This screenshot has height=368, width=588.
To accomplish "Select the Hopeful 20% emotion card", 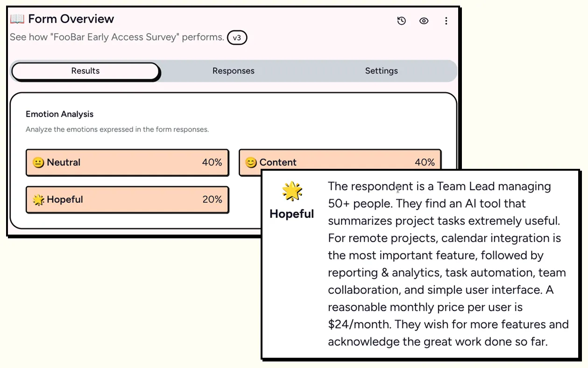I will coord(128,200).
